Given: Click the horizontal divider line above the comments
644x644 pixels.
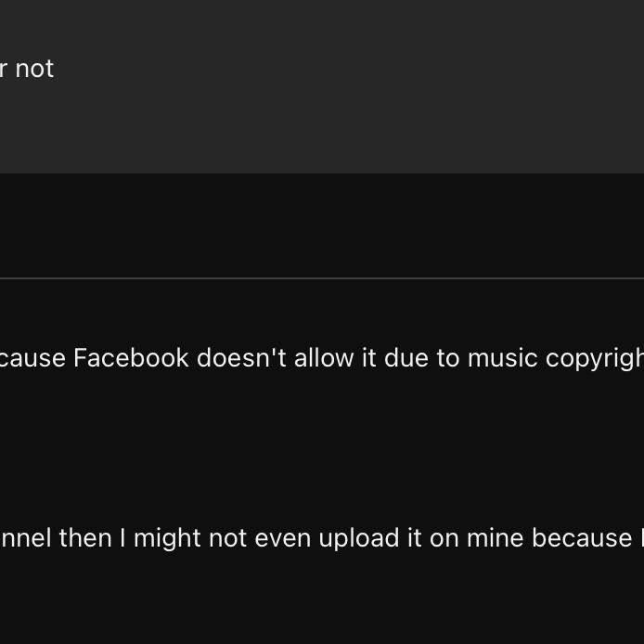Looking at the screenshot, I should click(x=322, y=277).
